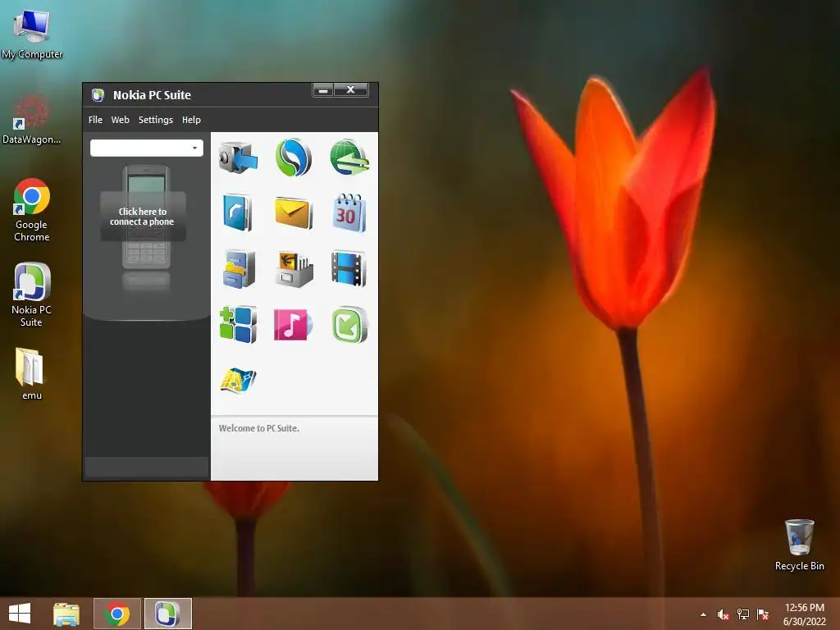This screenshot has width=840, height=630.
Task: Open the Video Manager filmstrip icon
Action: tap(349, 268)
